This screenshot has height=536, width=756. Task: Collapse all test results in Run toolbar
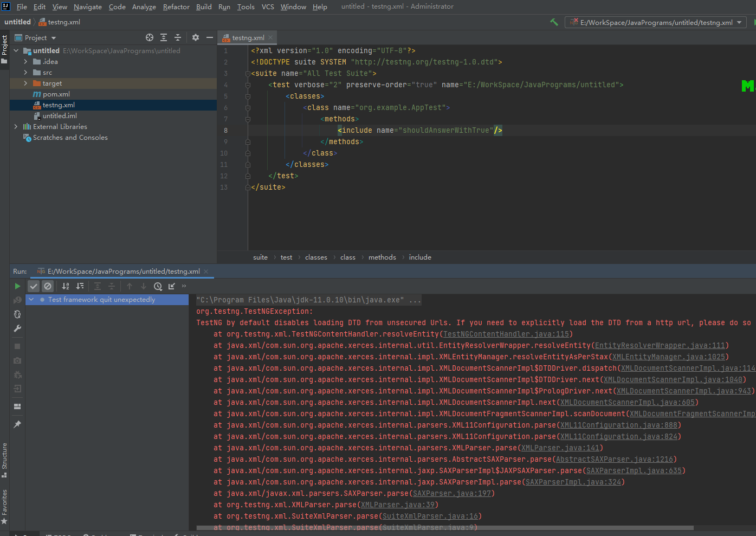(x=112, y=286)
